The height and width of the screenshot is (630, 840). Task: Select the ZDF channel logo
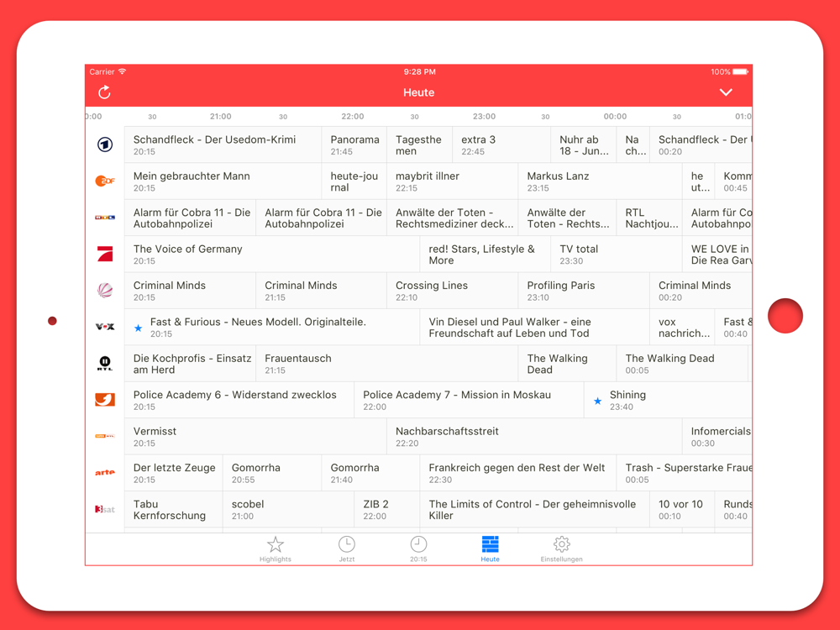105,181
